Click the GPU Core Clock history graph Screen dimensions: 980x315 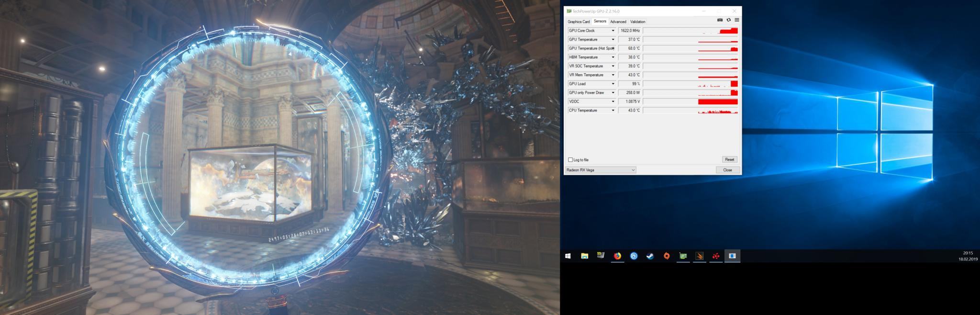[x=690, y=31]
